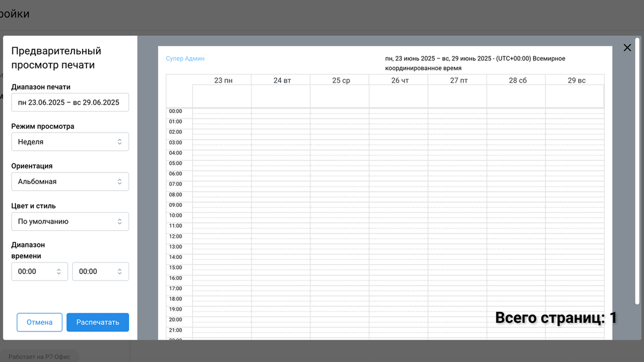Screen dimensions: 644x362
Task: Click the 03:00 time row label
Action: (175, 143)
